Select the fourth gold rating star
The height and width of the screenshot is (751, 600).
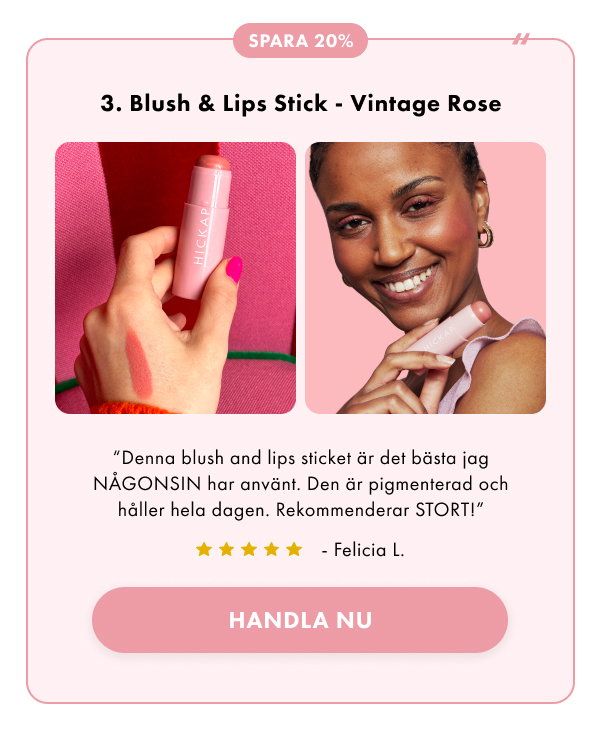pyautogui.click(x=272, y=549)
